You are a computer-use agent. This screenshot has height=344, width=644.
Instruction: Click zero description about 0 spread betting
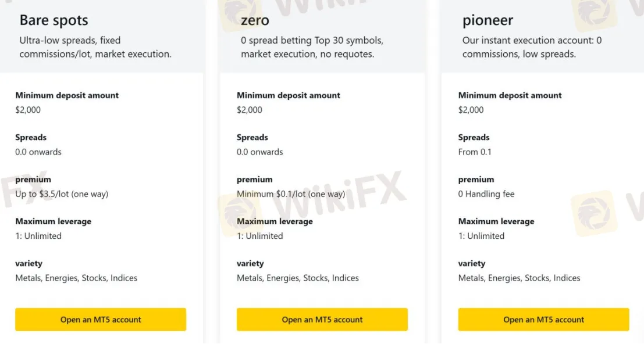[x=312, y=47]
